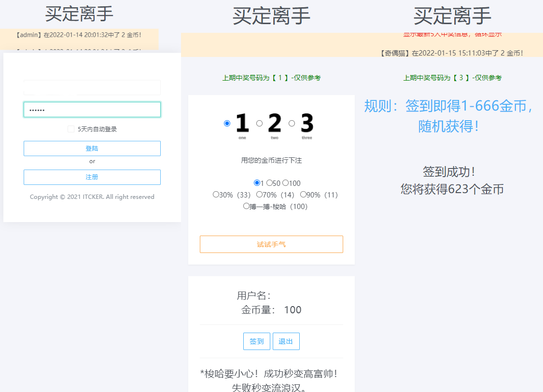
Task: Click the 用您的金币进行下注 label
Action: (271, 160)
